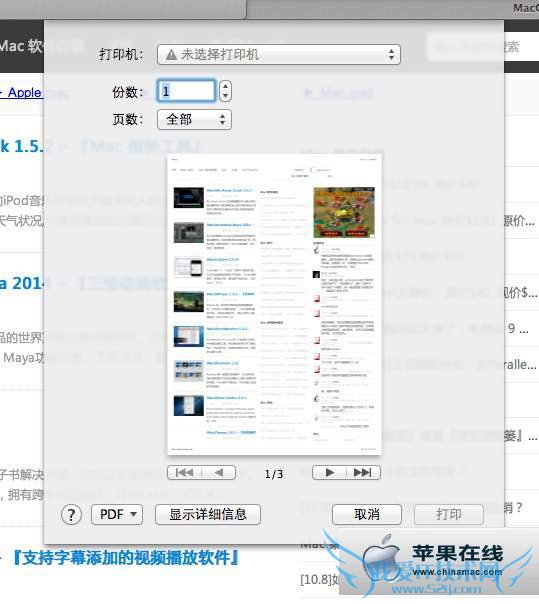Go to next preview page

pyautogui.click(x=329, y=472)
